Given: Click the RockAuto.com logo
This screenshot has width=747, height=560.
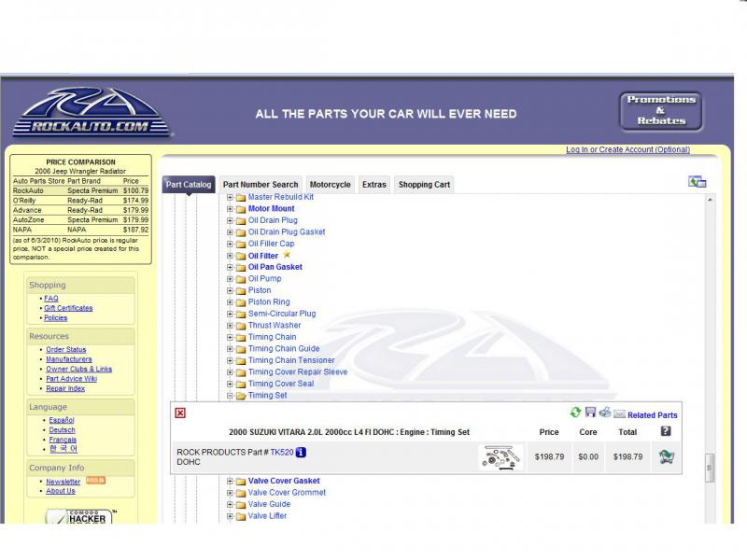Looking at the screenshot, I should tap(91, 112).
